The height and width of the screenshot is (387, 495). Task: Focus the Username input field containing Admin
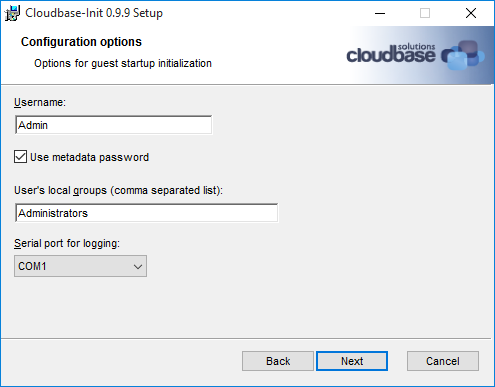pyautogui.click(x=113, y=125)
